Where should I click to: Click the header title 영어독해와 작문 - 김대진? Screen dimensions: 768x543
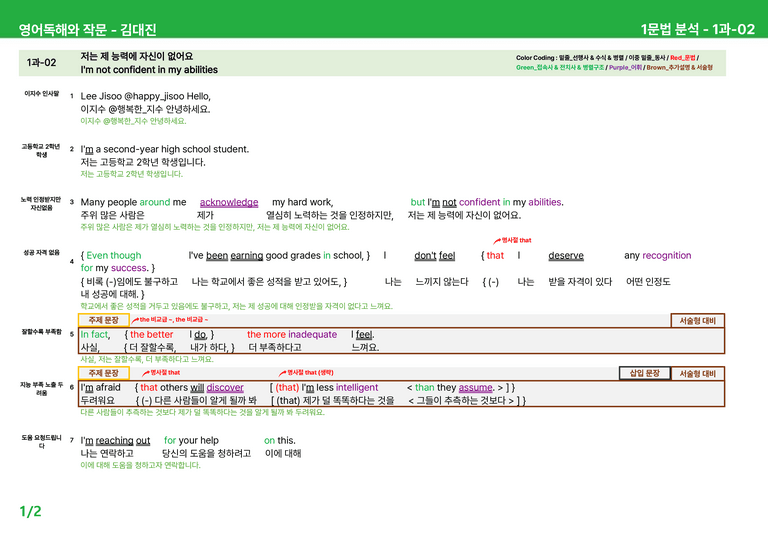tap(88, 30)
